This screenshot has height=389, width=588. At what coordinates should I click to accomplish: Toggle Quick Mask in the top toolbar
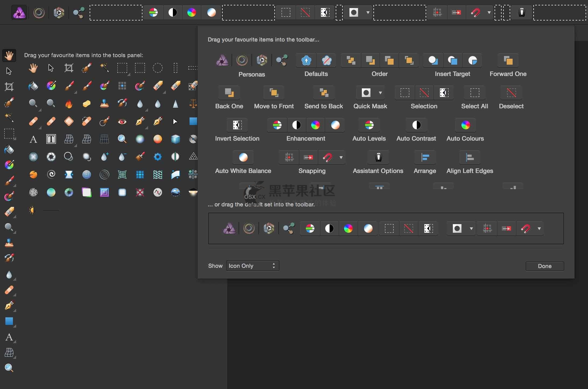(353, 12)
